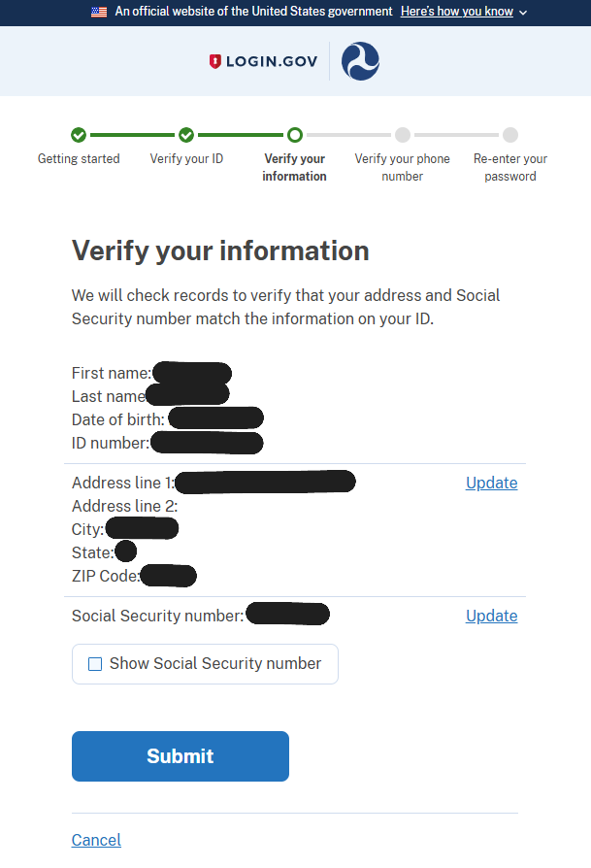Click the Cancel link at the bottom
Screen dimensions: 591x868
point(95,840)
